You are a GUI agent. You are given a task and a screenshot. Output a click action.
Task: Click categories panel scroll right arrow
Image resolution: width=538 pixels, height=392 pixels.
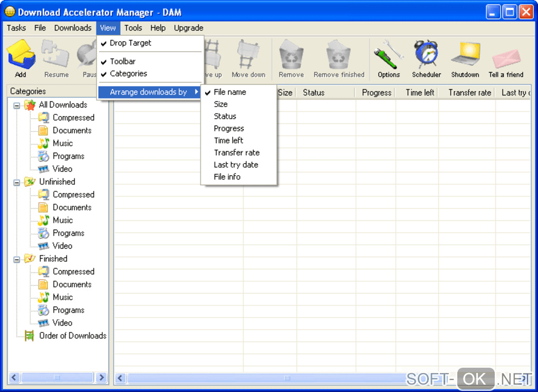(x=101, y=377)
